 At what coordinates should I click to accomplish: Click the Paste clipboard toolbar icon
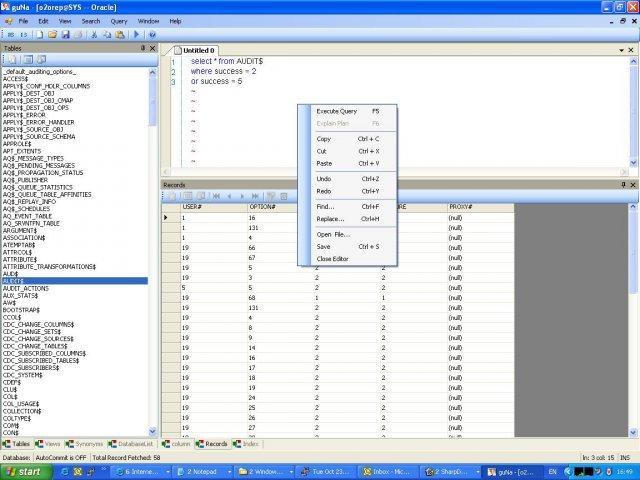120,35
